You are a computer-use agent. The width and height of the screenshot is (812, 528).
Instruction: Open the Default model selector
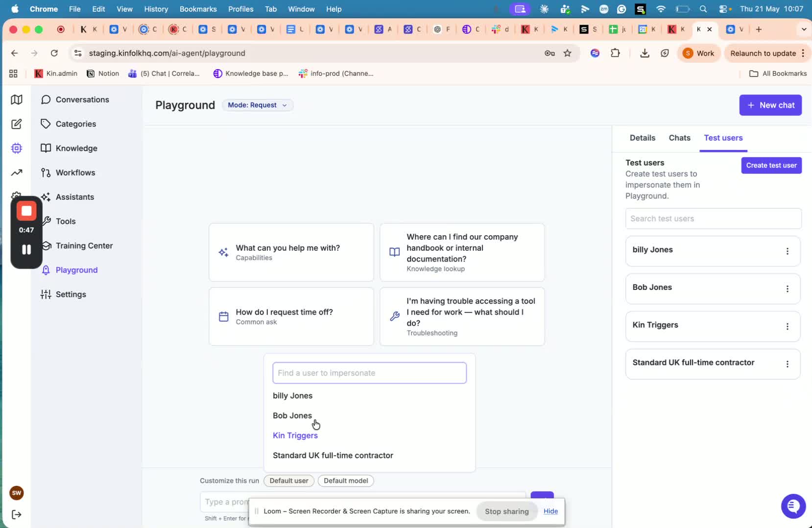[x=346, y=480]
